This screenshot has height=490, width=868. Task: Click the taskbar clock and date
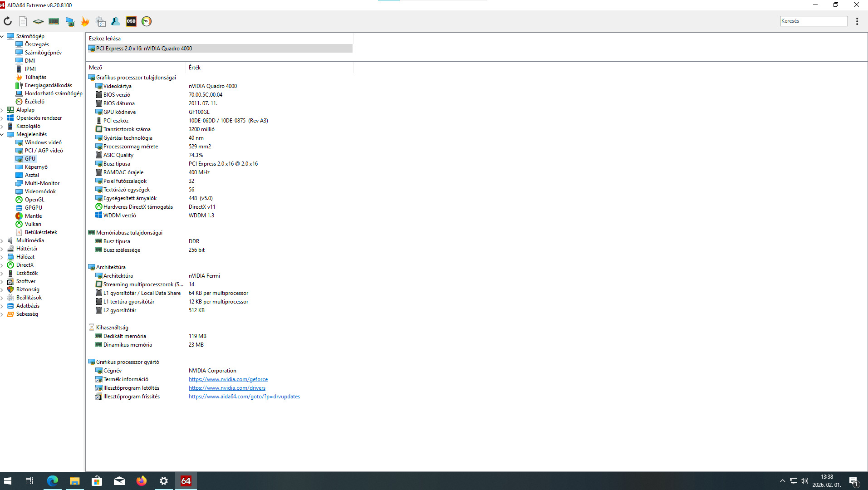tap(827, 481)
